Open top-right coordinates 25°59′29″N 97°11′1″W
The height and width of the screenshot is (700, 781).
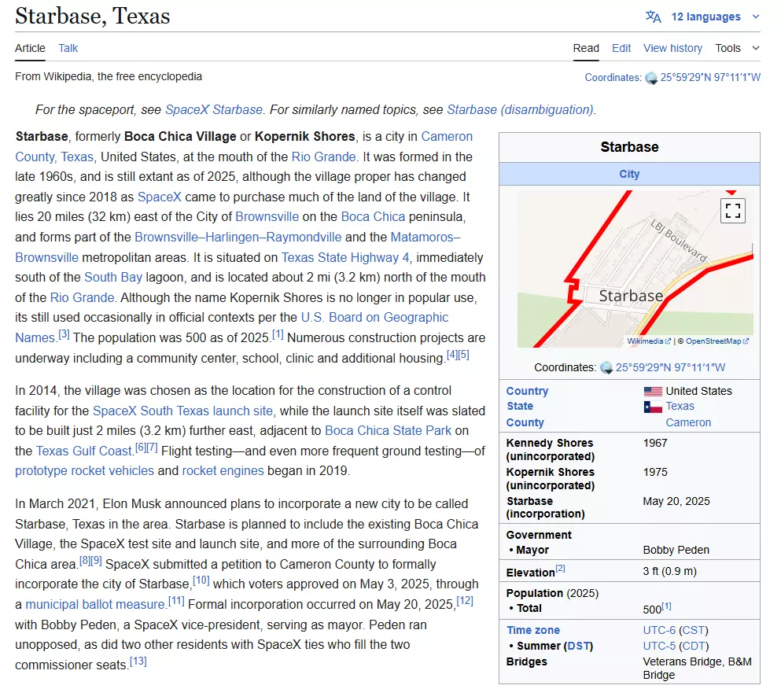710,77
